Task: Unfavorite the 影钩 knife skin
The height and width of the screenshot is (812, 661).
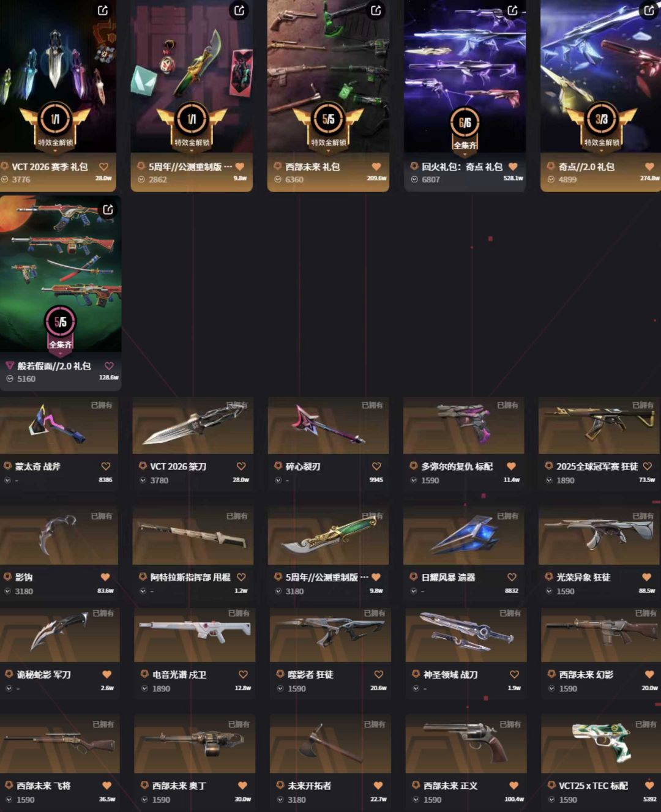Action: point(105,577)
